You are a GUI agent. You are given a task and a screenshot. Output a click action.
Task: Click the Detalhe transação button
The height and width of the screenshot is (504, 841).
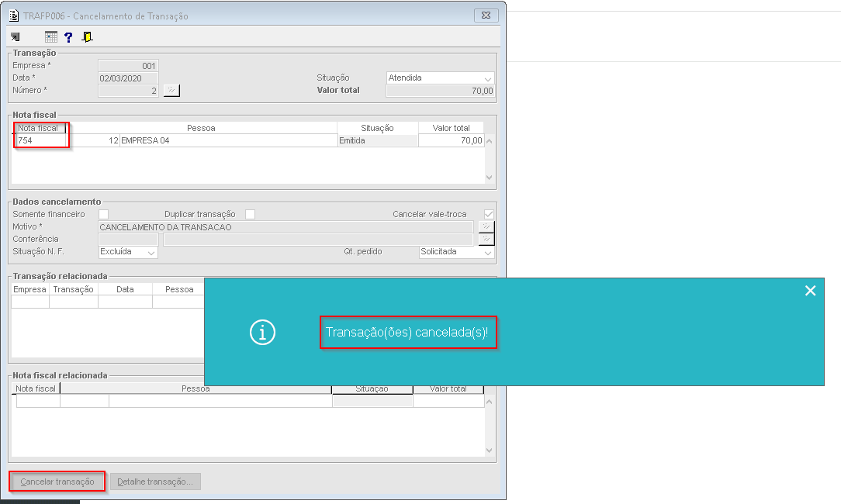[155, 482]
